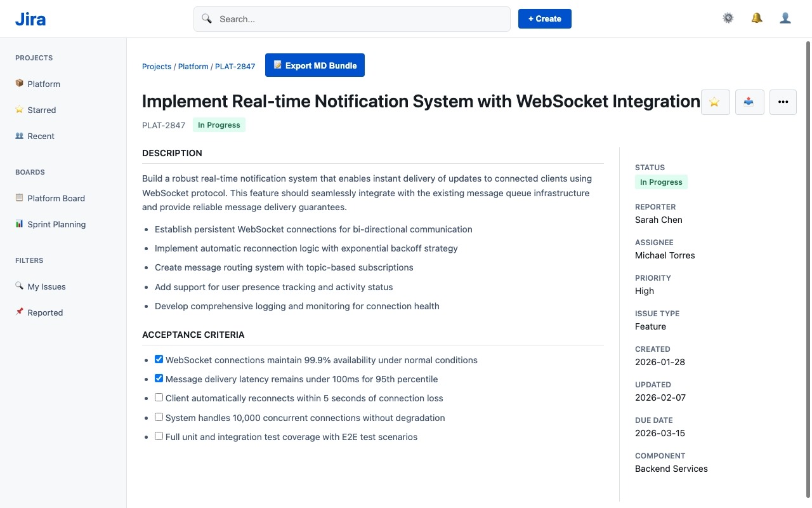Click the In Progress status in details panel
Image resolution: width=812 pixels, height=508 pixels.
[661, 182]
